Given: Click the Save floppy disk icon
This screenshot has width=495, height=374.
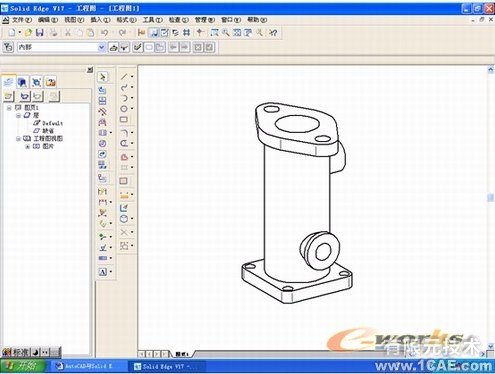Looking at the screenshot, I should coord(40,33).
